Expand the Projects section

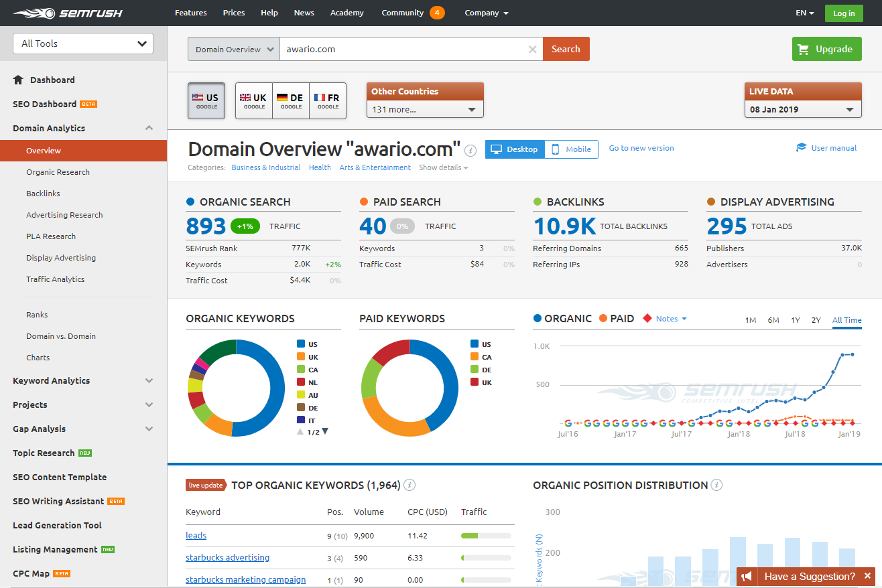(x=149, y=405)
